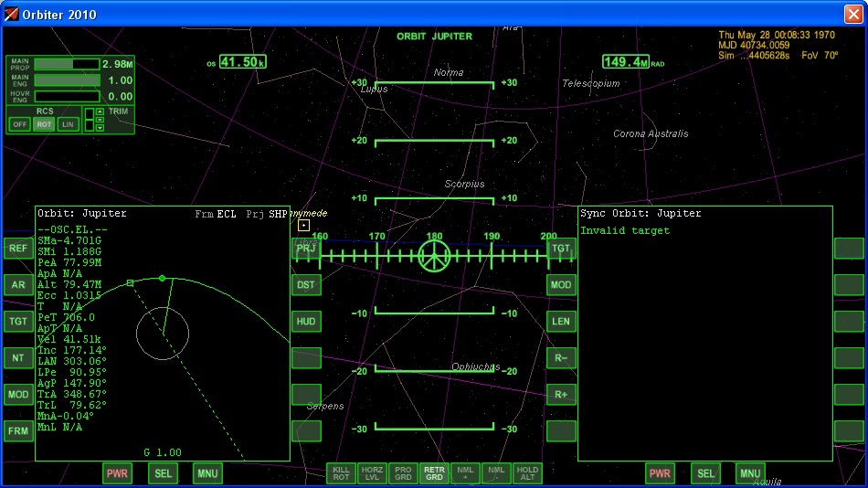Click the left MFD NT button
Screen dimensions: 868x488
click(x=18, y=358)
